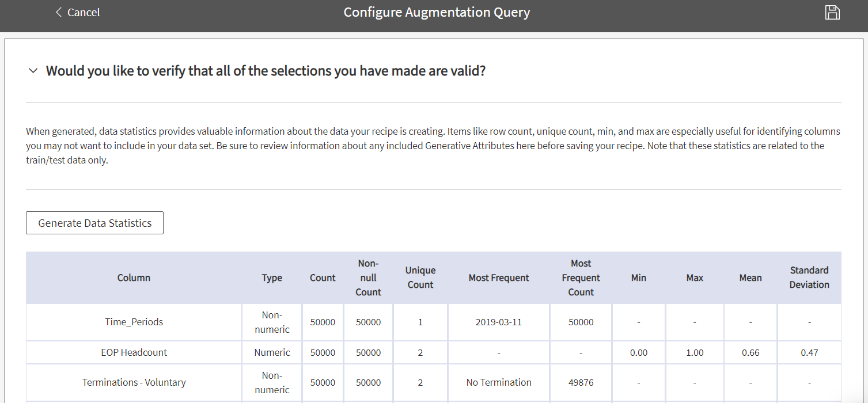Click the 2019-03-11 most frequent value
The image size is (868, 403).
499,322
